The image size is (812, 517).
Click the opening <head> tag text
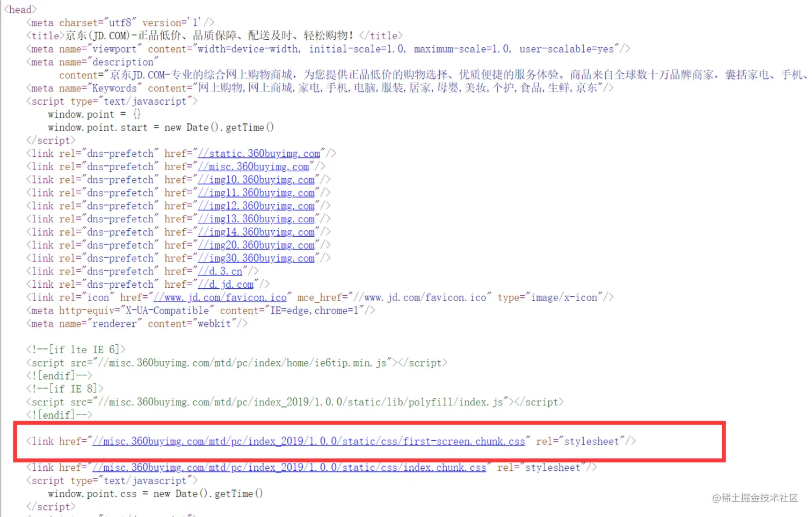point(20,10)
